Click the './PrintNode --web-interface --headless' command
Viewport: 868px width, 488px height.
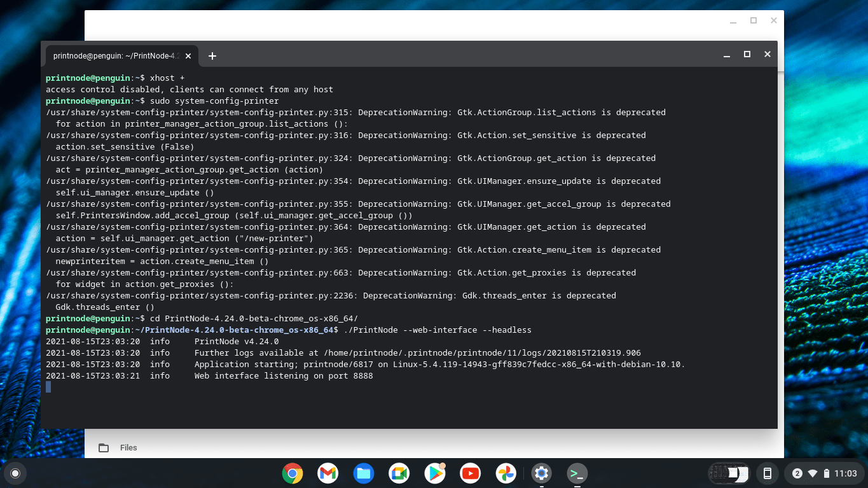(x=437, y=330)
